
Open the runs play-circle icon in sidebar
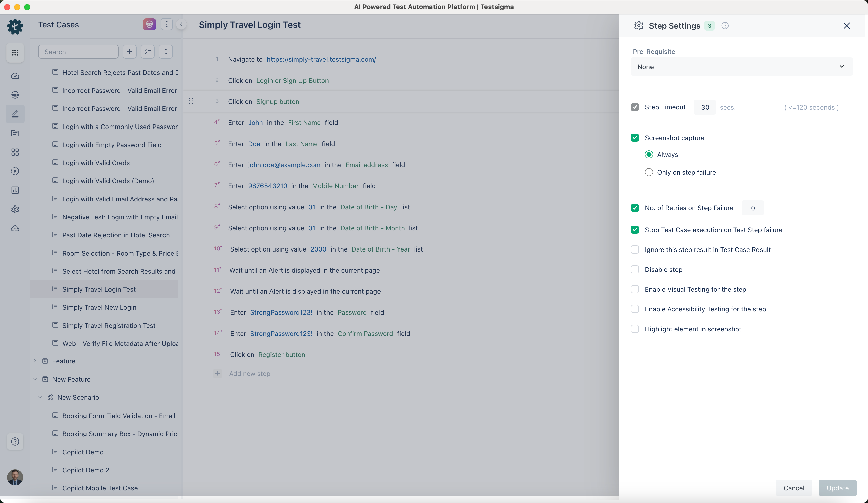click(x=15, y=171)
